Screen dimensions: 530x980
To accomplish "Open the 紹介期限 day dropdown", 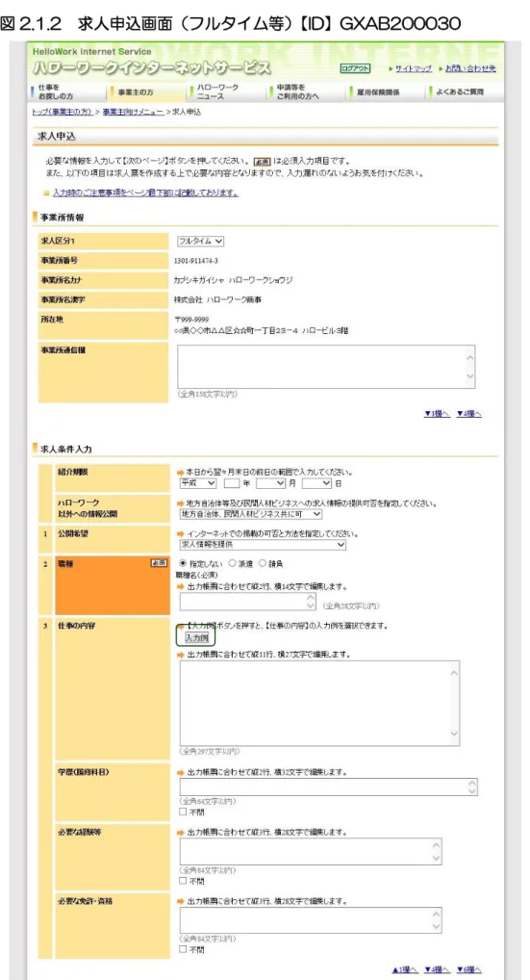I will click(316, 483).
